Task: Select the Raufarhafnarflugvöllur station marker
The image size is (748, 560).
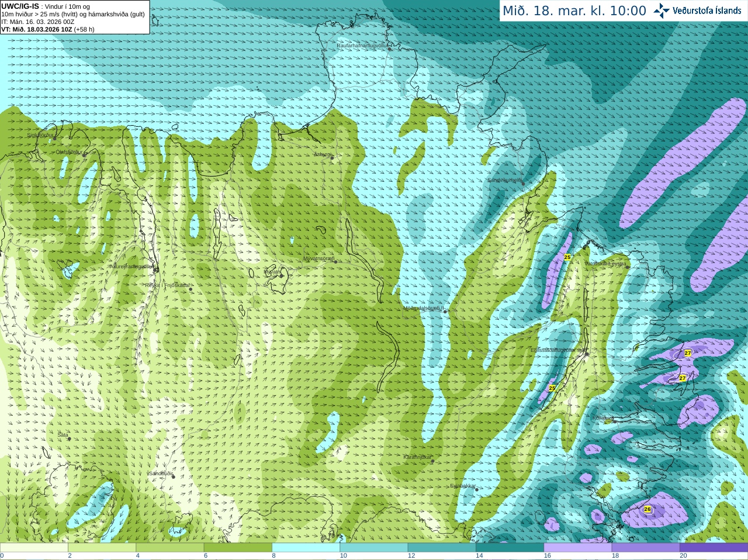Action: tap(390, 49)
